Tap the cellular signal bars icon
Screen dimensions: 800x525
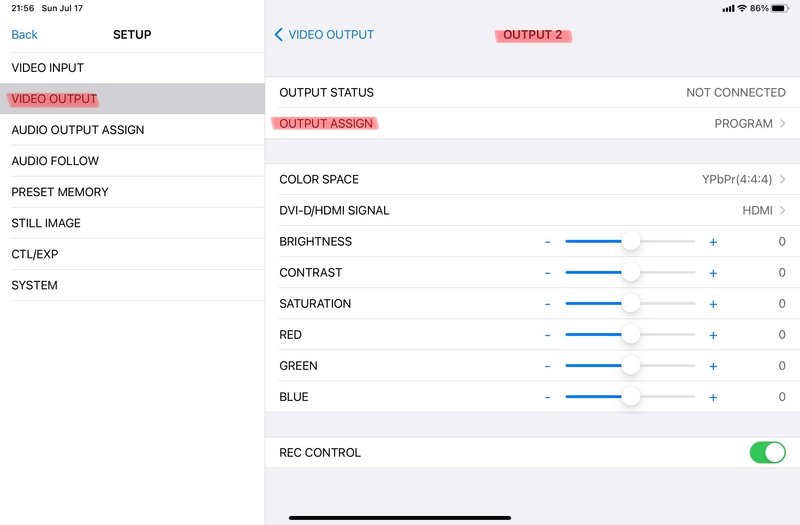pyautogui.click(x=728, y=8)
